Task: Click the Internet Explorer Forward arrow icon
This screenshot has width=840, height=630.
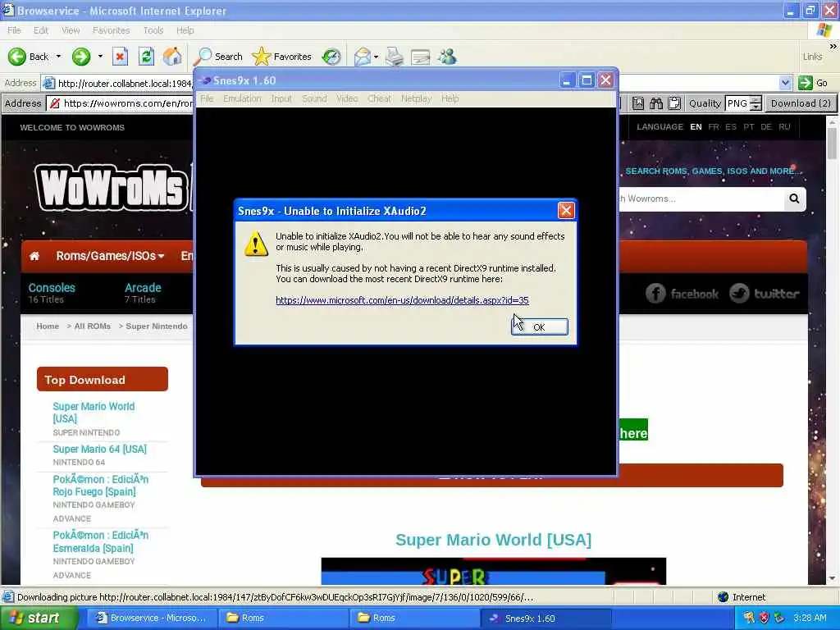Action: tap(81, 57)
